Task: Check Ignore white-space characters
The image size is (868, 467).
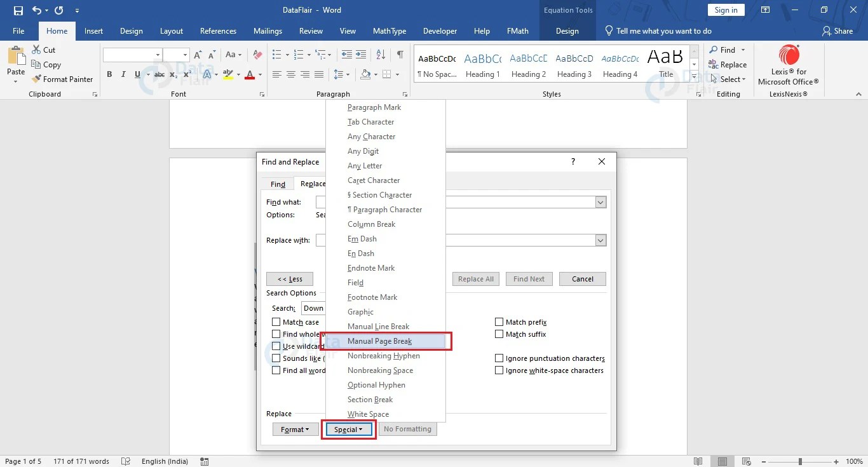Action: click(499, 370)
